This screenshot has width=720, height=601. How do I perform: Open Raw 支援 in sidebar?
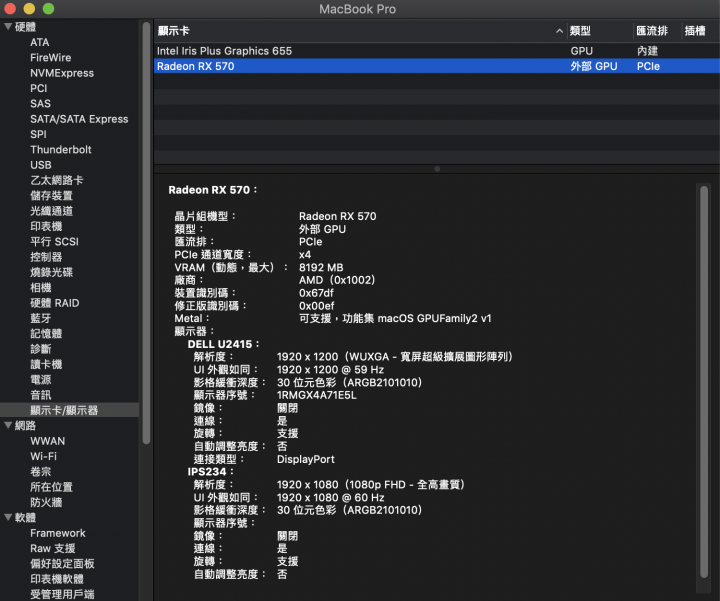53,548
